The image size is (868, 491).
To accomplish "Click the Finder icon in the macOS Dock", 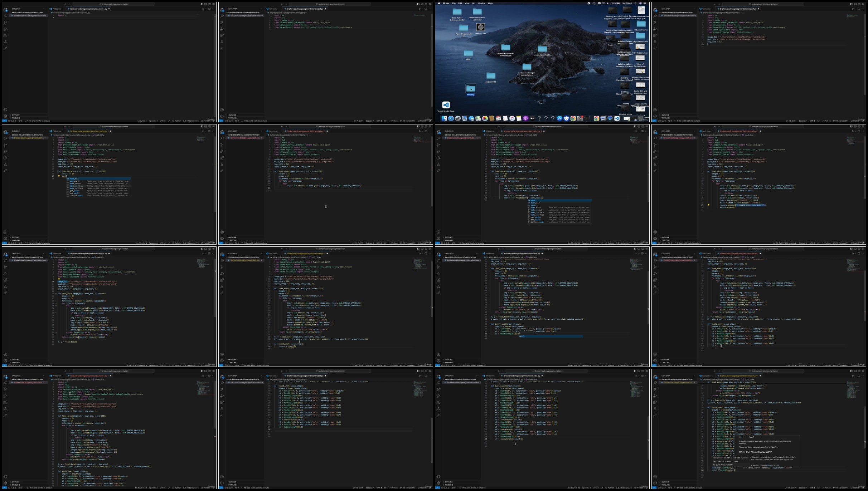I will point(444,118).
